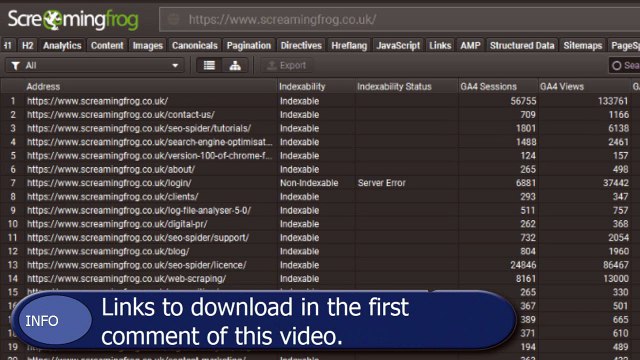Switch to tree view icon
640x360 pixels.
click(235, 65)
